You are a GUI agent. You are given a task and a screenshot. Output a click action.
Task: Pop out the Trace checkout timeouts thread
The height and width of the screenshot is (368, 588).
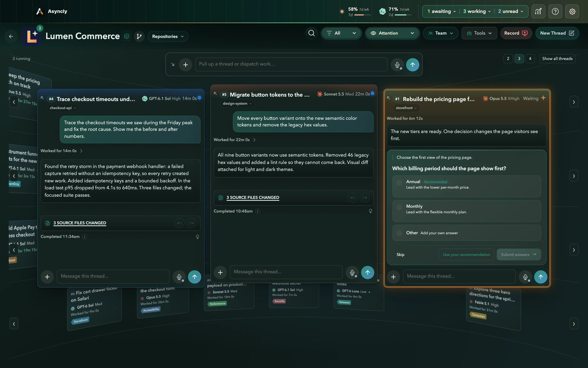pyautogui.click(x=42, y=98)
